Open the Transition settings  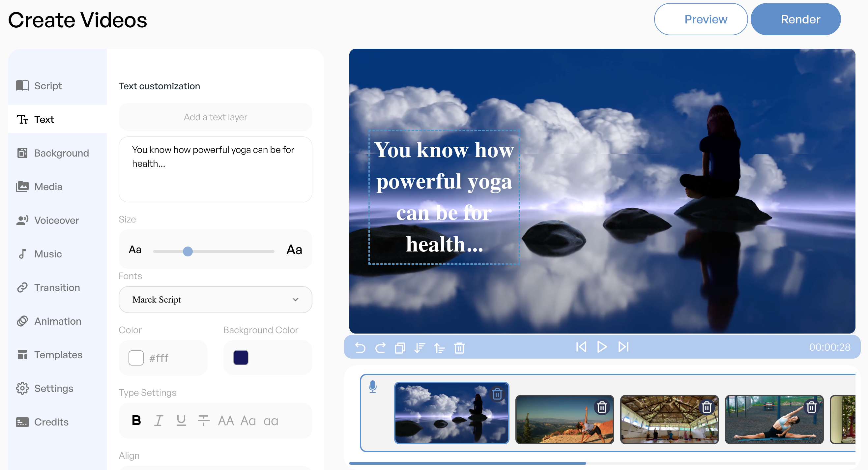(48, 287)
